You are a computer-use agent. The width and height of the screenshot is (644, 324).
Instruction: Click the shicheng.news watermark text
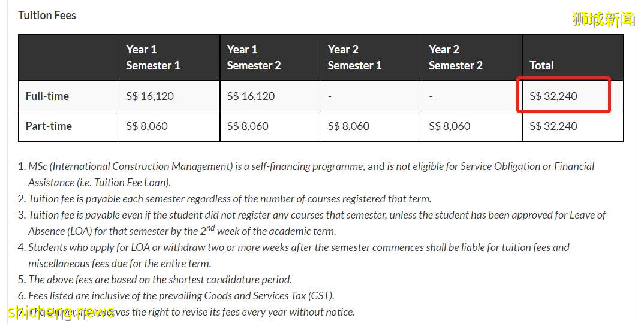pos(53,311)
